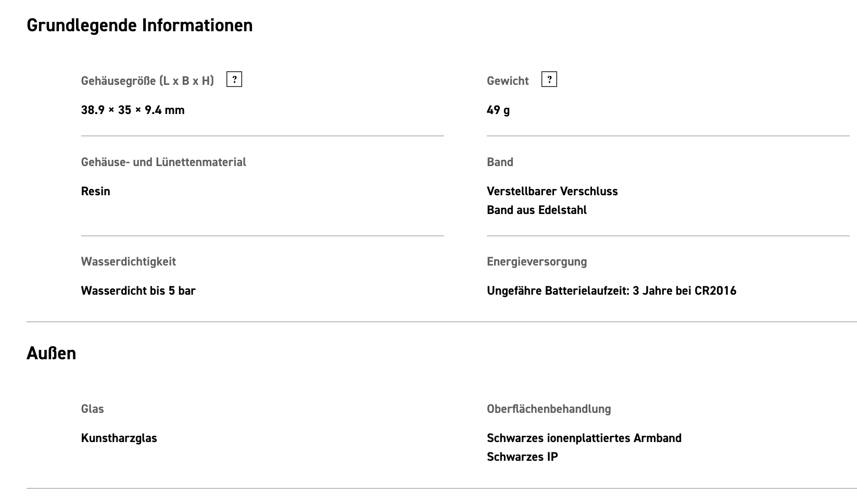This screenshot has width=857, height=504.
Task: Click the Grundlegende Informationen heading
Action: click(x=140, y=25)
